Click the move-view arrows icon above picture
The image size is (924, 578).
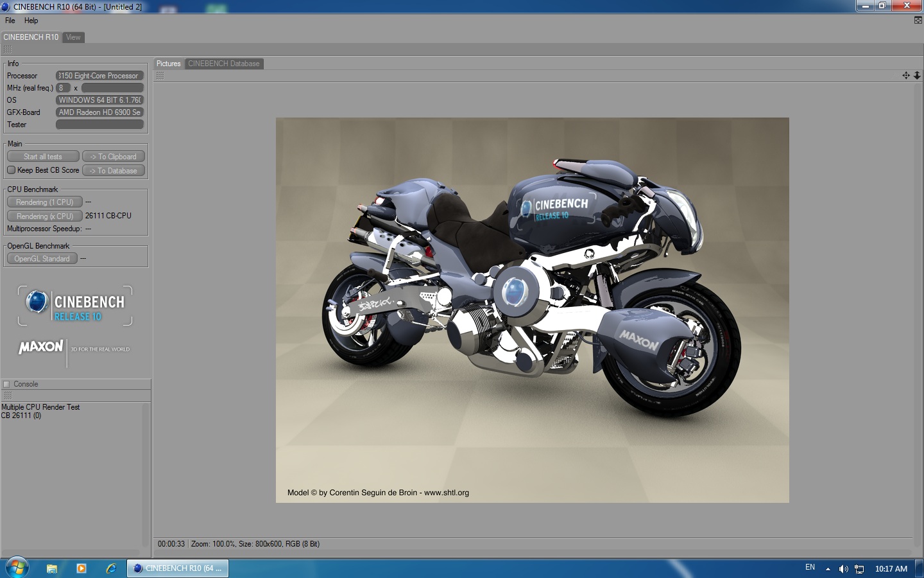coord(906,76)
